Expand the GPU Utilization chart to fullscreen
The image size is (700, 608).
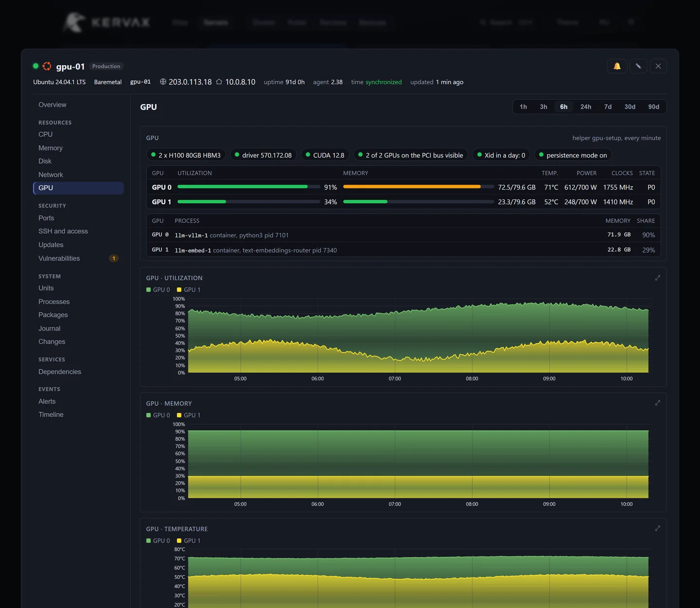pos(658,278)
